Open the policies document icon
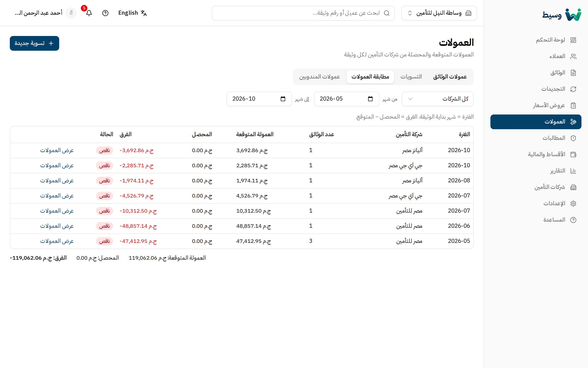The image size is (588, 368). (573, 73)
